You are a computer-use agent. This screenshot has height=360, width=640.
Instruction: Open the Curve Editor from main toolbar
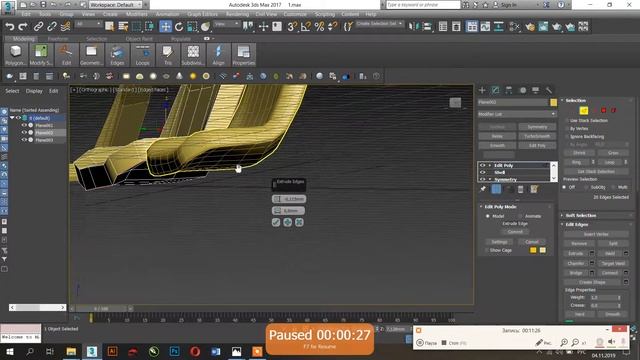tap(485, 27)
